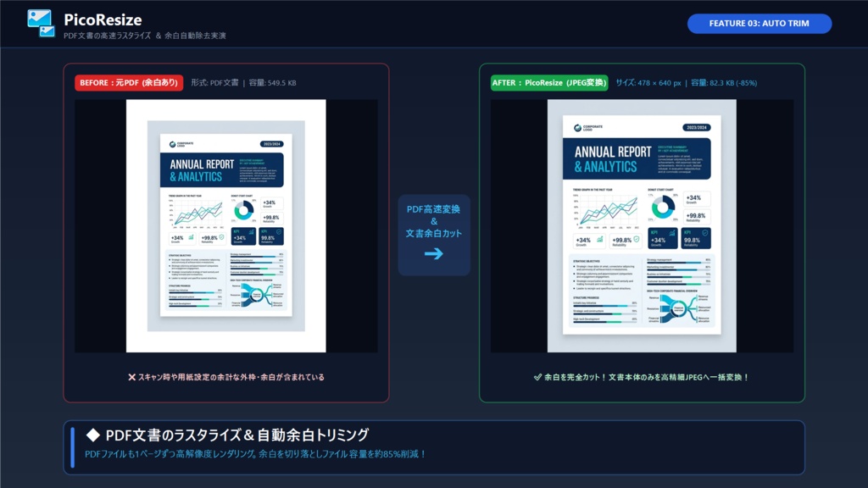Click the PicoResize logo icon
Image resolution: width=868 pixels, height=488 pixels.
tap(41, 24)
